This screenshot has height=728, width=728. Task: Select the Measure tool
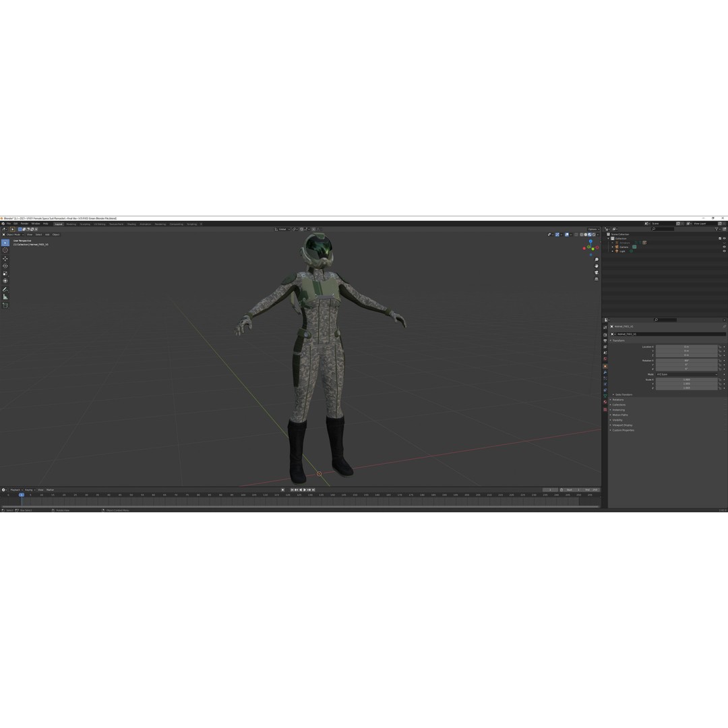click(5, 297)
